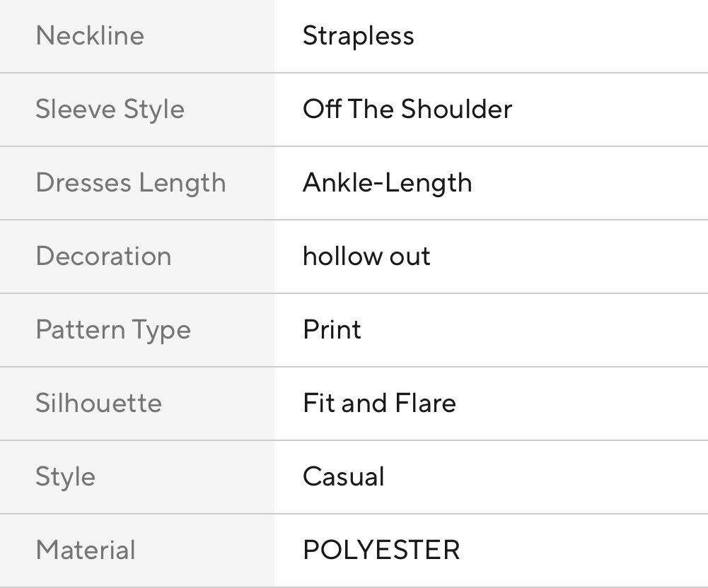The width and height of the screenshot is (708, 588).
Task: Click the Material label
Action: pos(86,550)
